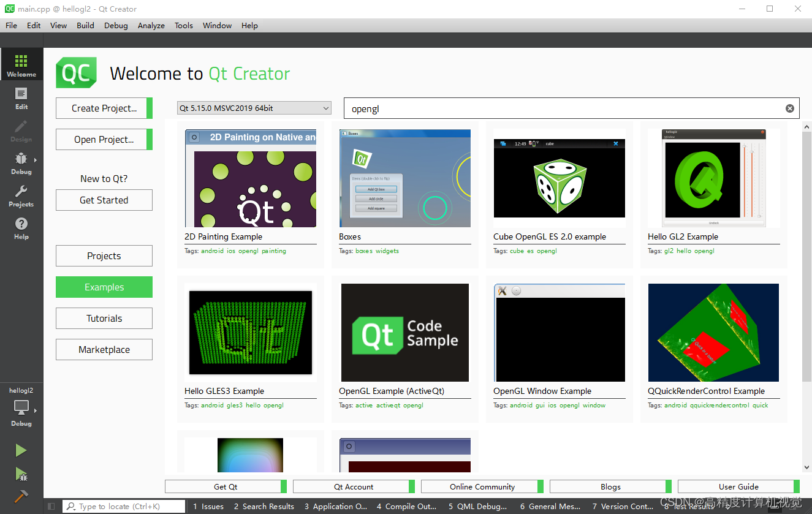The width and height of the screenshot is (812, 514).
Task: Open the User Guide link
Action: pos(738,486)
